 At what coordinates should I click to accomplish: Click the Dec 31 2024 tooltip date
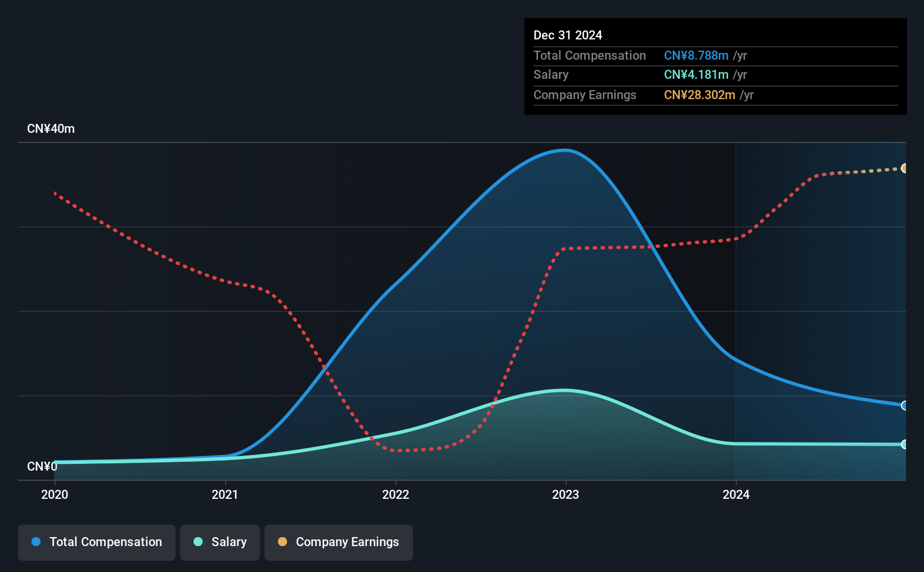[568, 35]
